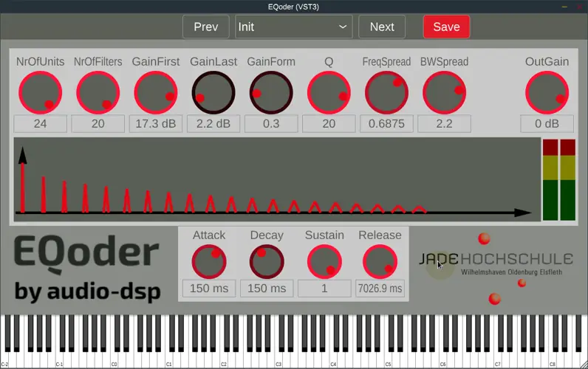Click the FreqSpread knob

point(386,93)
